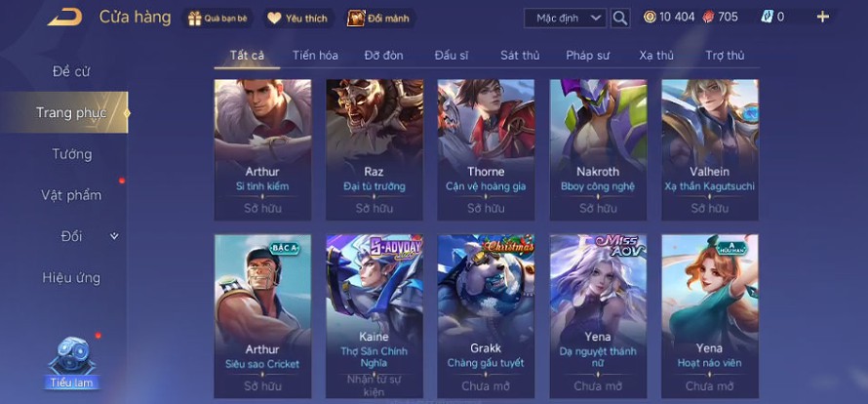868x404 pixels.
Task: Go back using the arrow icon
Action: coord(64,18)
